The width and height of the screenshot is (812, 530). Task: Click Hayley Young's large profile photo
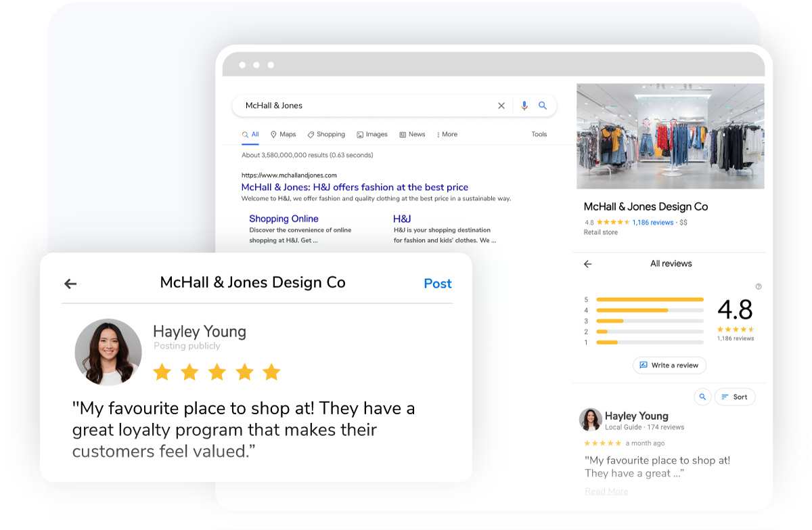pos(108,352)
